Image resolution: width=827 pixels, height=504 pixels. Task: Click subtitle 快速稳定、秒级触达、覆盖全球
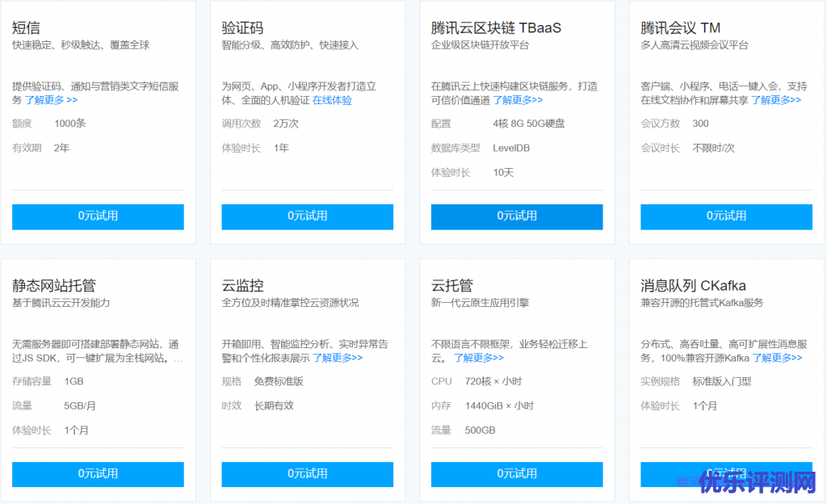coord(81,45)
